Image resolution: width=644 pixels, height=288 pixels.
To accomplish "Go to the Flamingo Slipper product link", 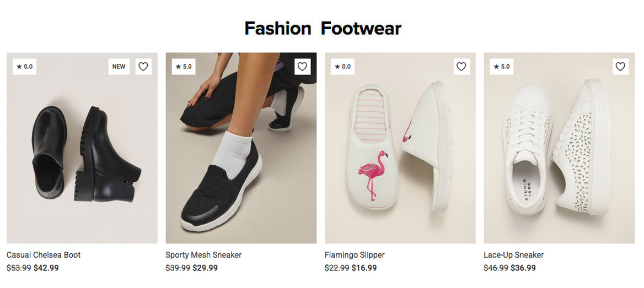I will [355, 255].
